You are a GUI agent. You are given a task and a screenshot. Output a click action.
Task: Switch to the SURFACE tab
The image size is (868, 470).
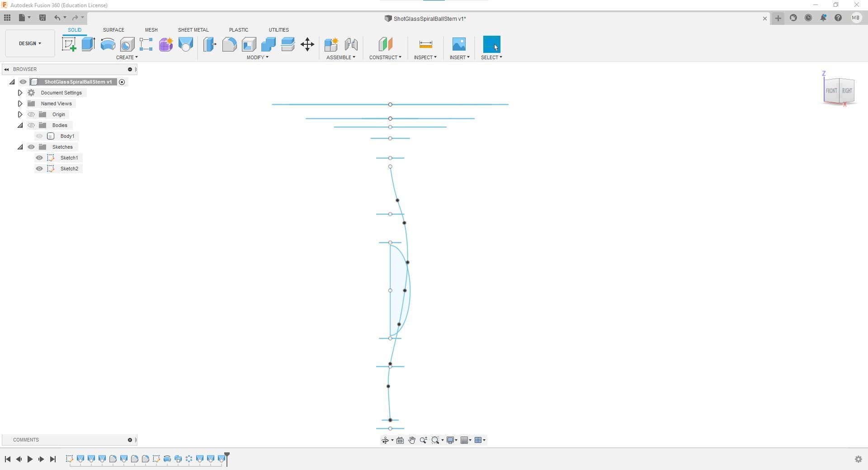pyautogui.click(x=113, y=30)
